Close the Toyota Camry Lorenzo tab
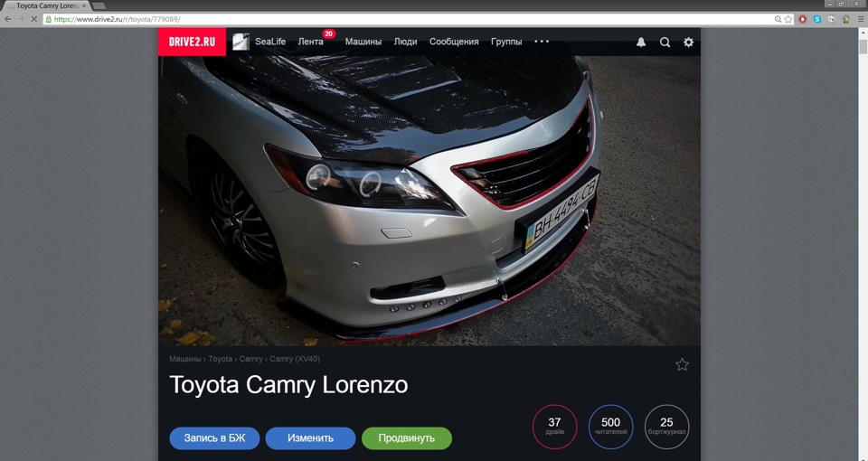868x461 pixels. tap(84, 5)
